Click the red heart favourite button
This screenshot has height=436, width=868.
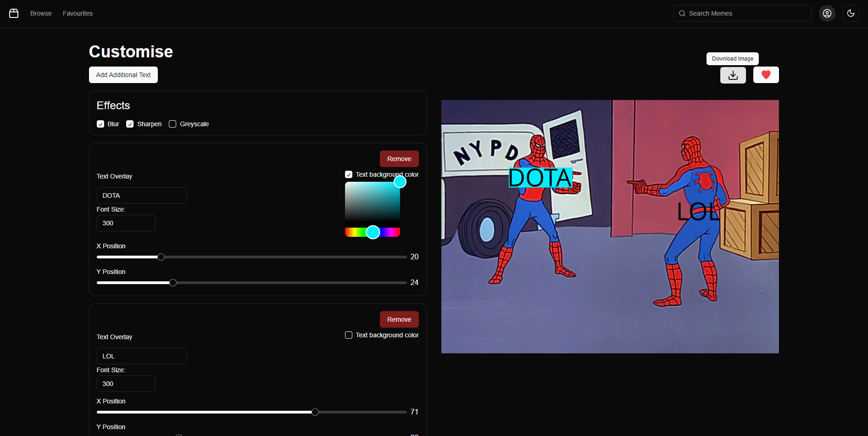(x=766, y=75)
